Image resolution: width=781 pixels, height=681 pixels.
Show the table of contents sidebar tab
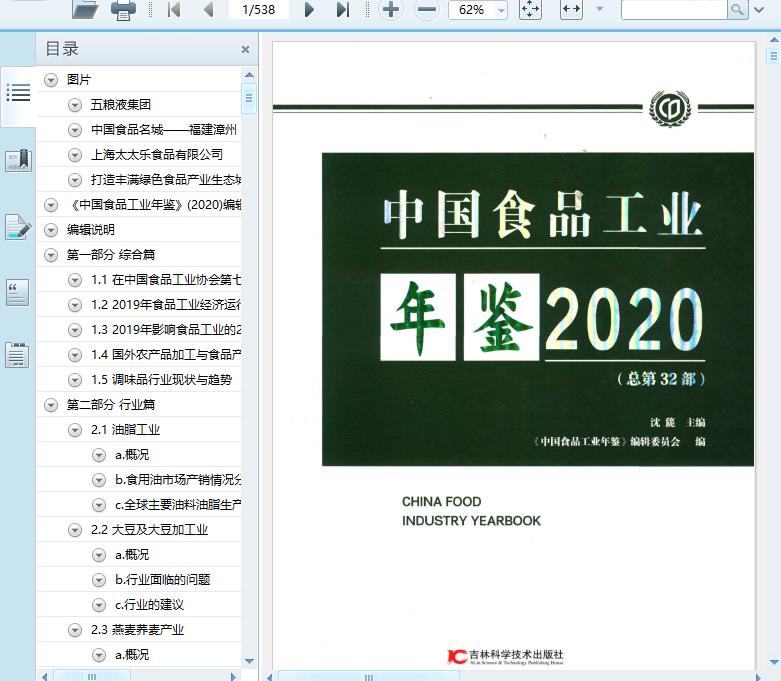[x=18, y=93]
